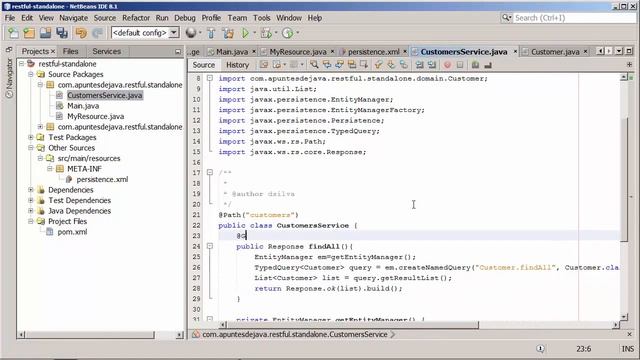The height and width of the screenshot is (360, 640).
Task: Expand the Dependencies node
Action: (x=31, y=190)
